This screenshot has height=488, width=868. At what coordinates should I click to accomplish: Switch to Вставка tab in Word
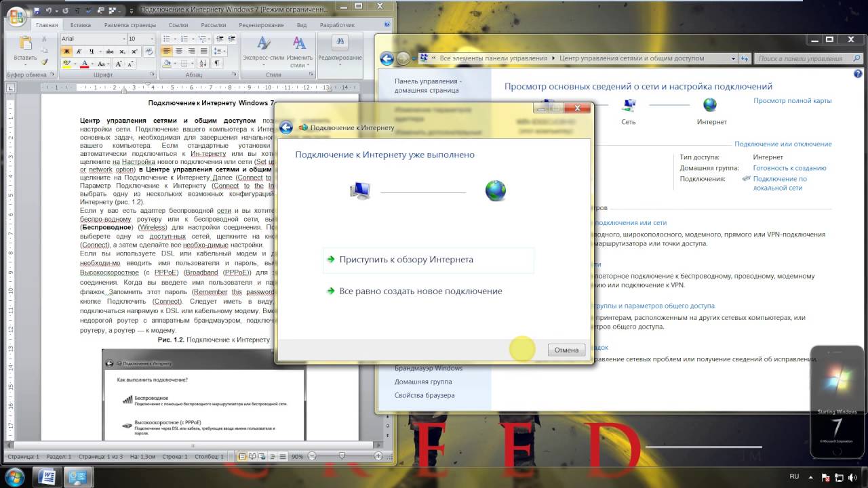80,25
